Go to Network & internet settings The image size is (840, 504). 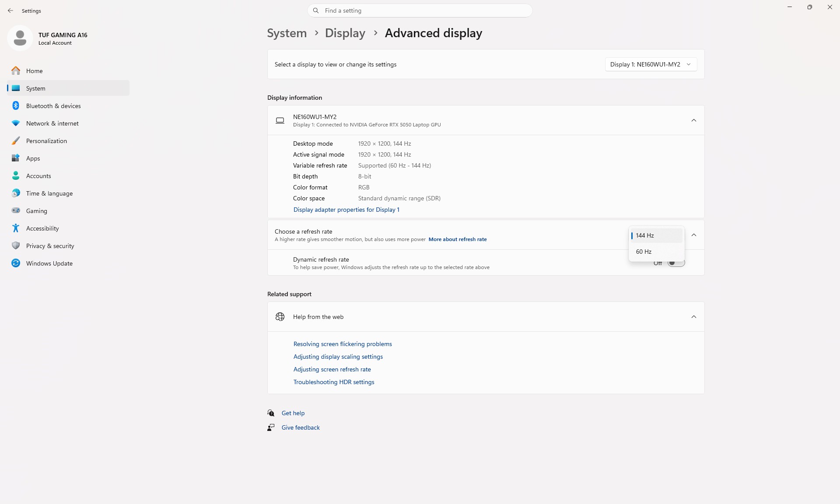point(68,123)
